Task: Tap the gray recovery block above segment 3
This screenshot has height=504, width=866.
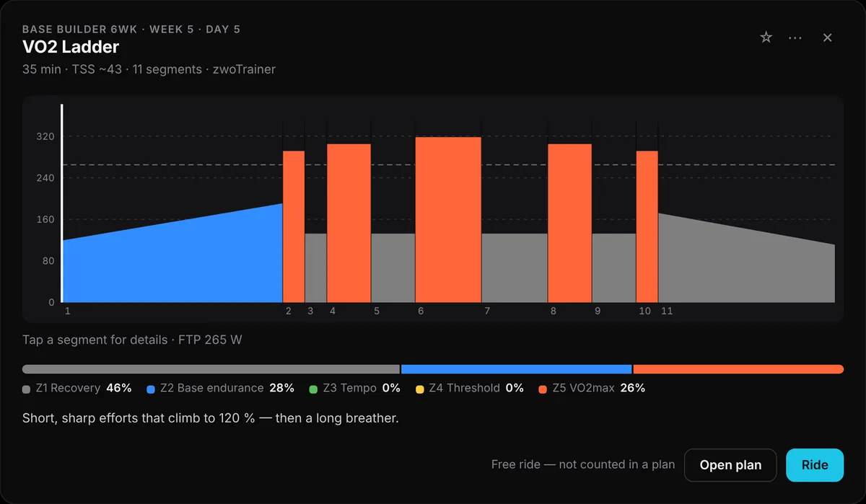Action: click(x=316, y=268)
